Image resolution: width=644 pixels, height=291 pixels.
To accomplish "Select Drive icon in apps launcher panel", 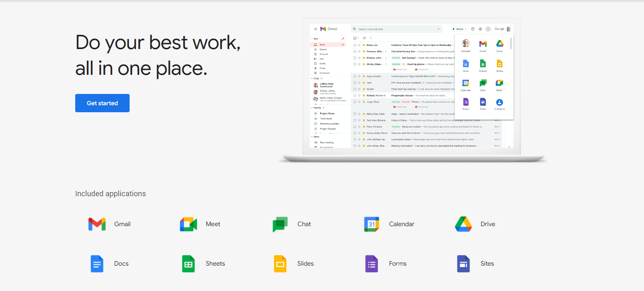I will click(x=499, y=44).
